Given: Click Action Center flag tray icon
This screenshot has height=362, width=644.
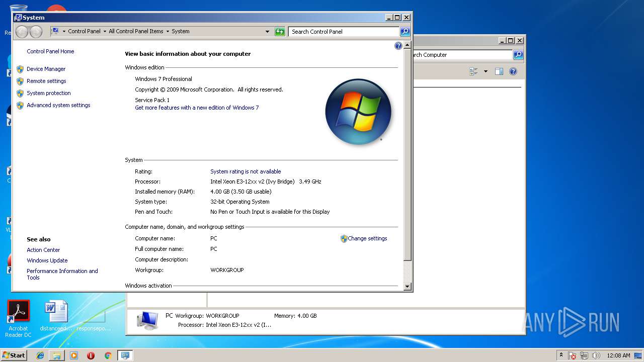Looking at the screenshot, I should click(572, 355).
